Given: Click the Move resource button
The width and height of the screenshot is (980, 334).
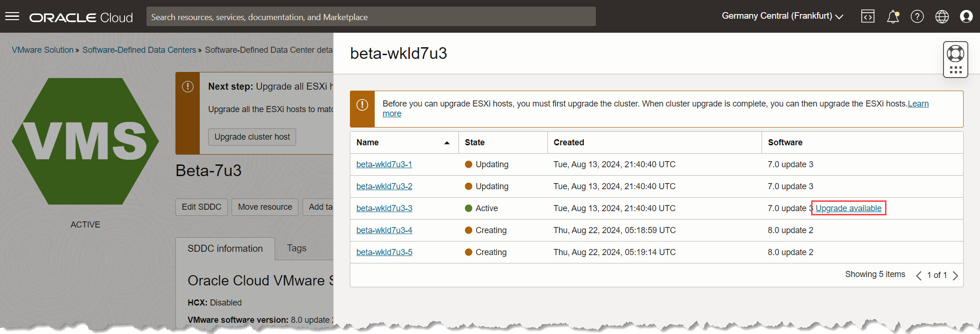Looking at the screenshot, I should click(265, 207).
